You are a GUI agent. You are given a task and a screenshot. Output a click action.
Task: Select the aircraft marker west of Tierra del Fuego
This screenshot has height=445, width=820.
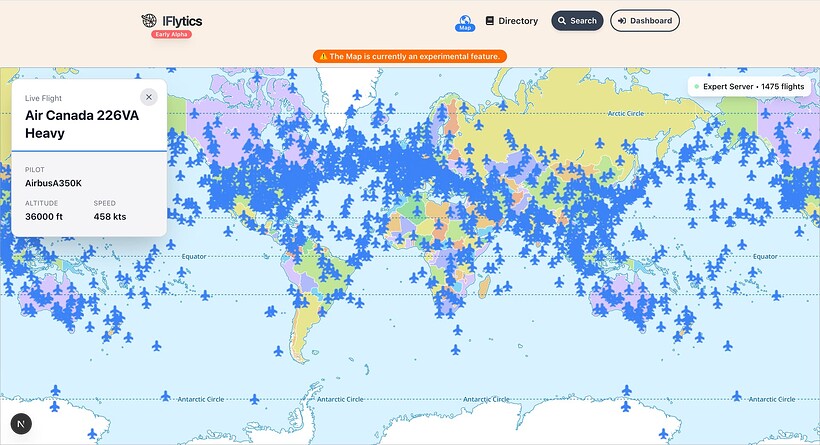tap(278, 350)
